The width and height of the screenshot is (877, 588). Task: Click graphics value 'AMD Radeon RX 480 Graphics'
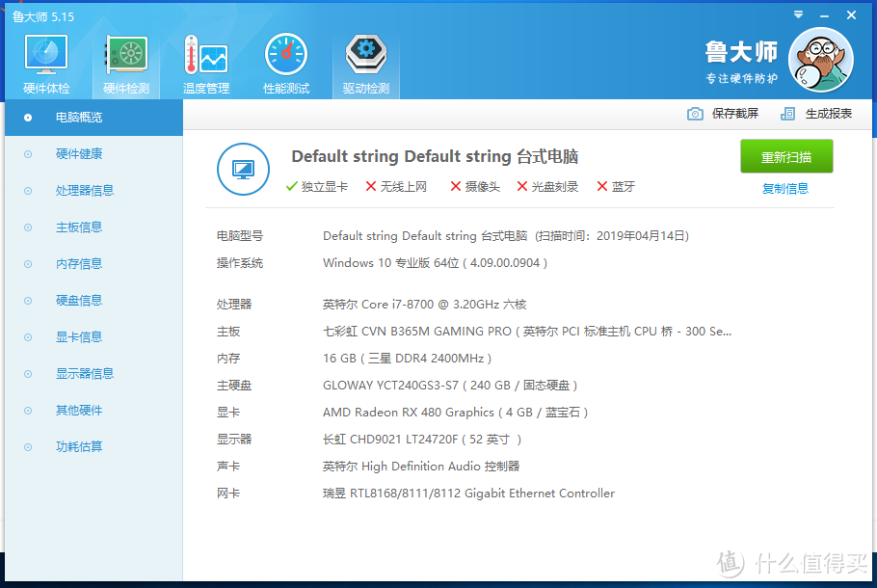coord(409,413)
